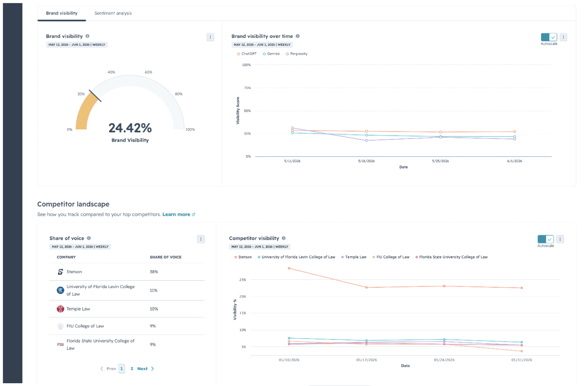The height and width of the screenshot is (386, 588).
Task: Go to page 2 of share table
Action: pos(132,369)
